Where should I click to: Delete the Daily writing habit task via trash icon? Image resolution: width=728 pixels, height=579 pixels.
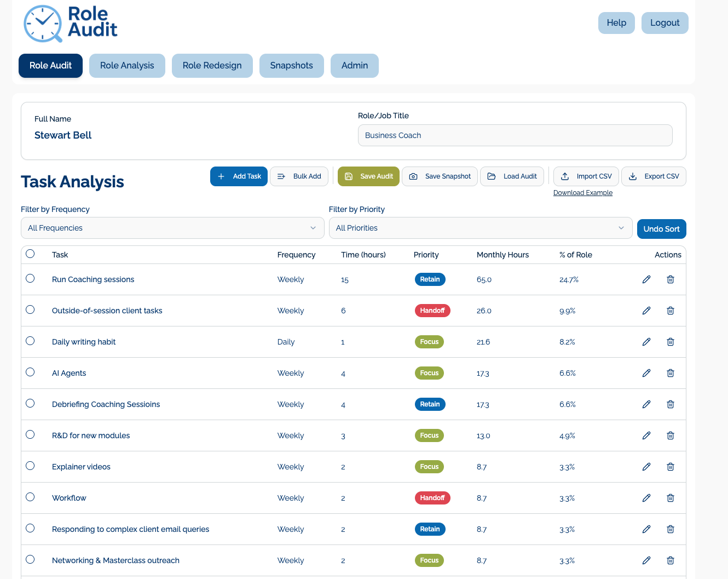670,342
